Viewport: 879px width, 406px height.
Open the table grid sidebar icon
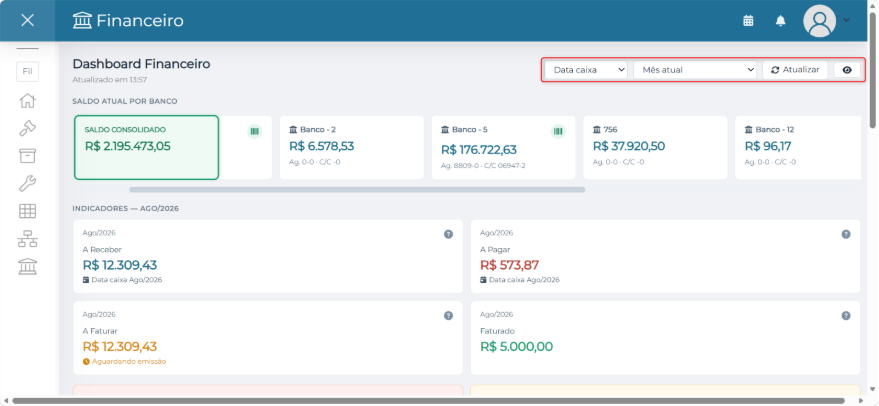pyautogui.click(x=27, y=211)
